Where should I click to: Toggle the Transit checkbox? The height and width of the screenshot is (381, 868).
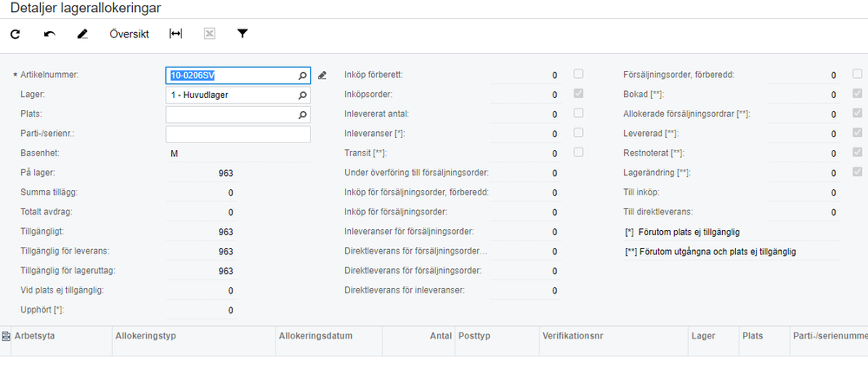pos(579,153)
